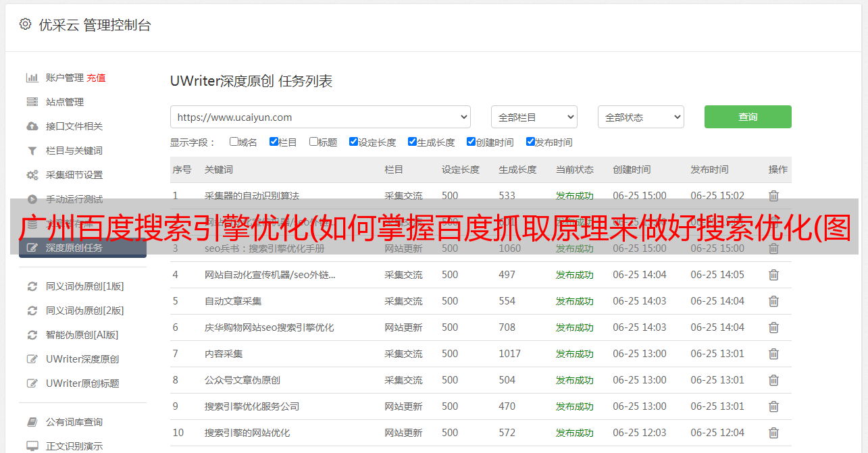This screenshot has width=868, height=453.
Task: Open UWriter深度原创 in the sidebar
Action: click(x=82, y=359)
